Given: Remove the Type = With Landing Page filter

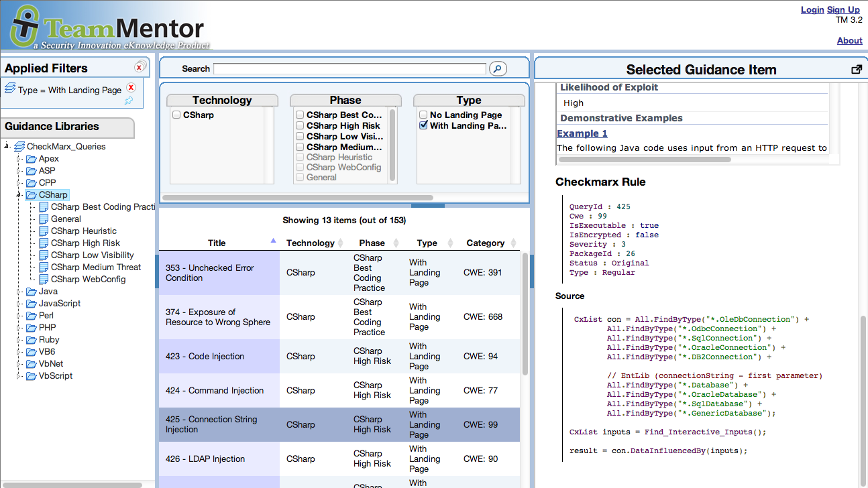Looking at the screenshot, I should point(131,88).
